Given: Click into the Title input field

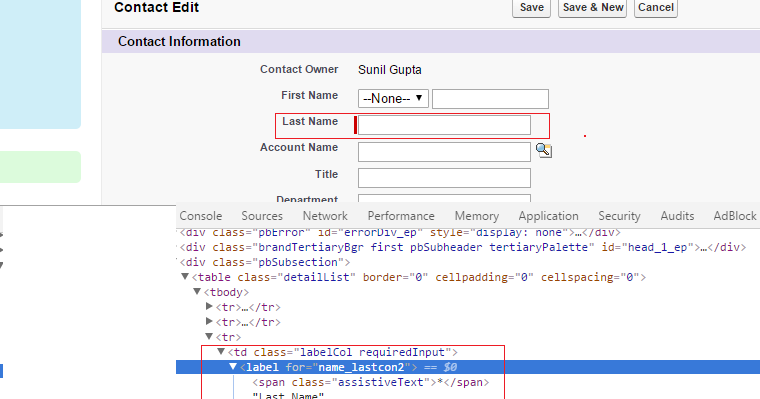Looking at the screenshot, I should click(x=444, y=178).
